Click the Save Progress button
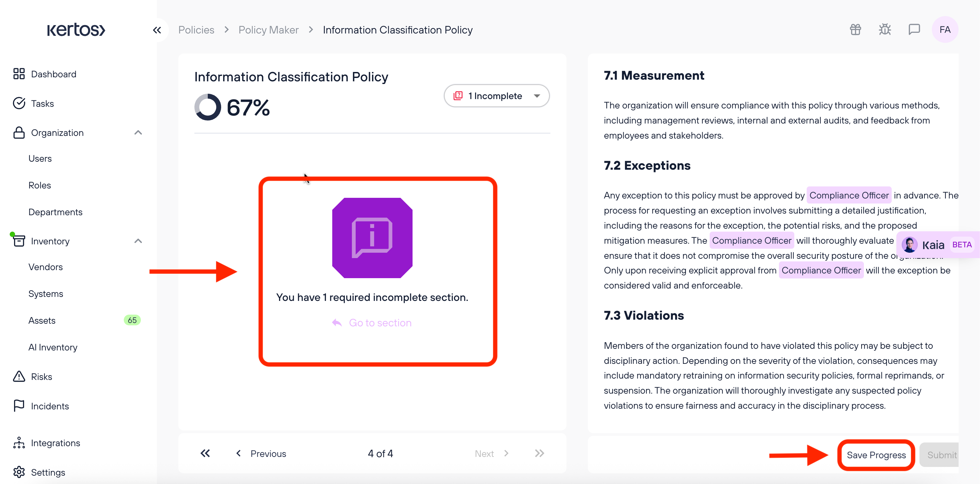 (876, 455)
